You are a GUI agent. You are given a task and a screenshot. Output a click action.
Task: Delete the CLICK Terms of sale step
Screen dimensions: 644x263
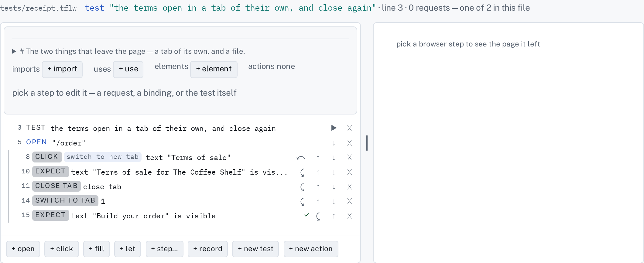[350, 158]
